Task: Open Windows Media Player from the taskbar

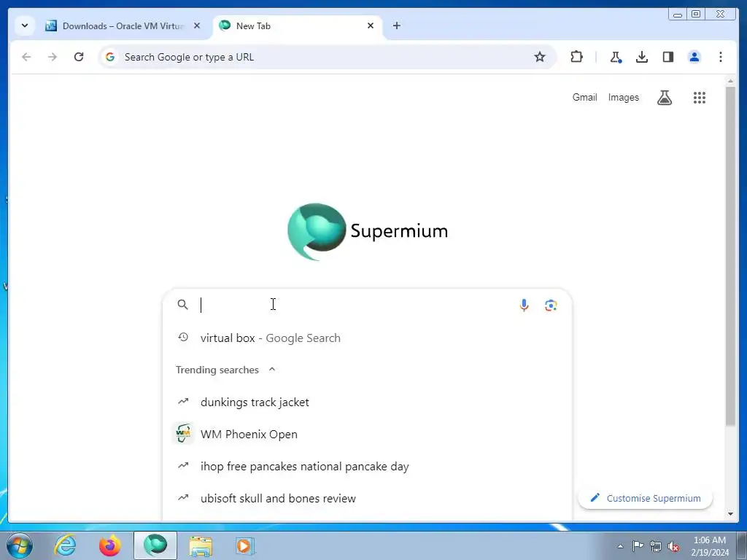Action: (245, 545)
